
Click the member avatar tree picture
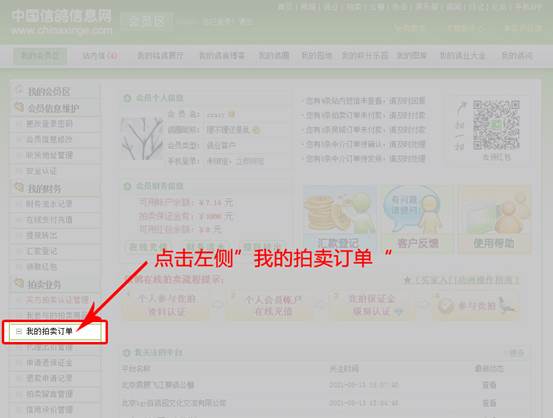click(141, 138)
